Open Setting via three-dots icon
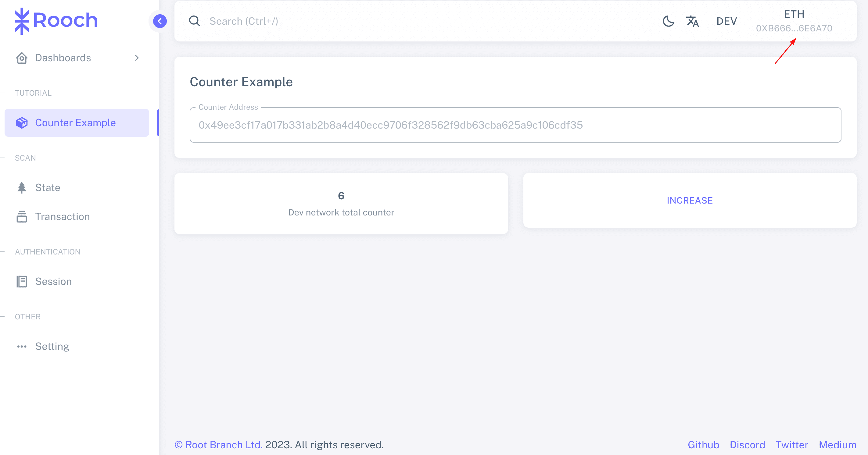This screenshot has width=868, height=455. click(x=22, y=347)
